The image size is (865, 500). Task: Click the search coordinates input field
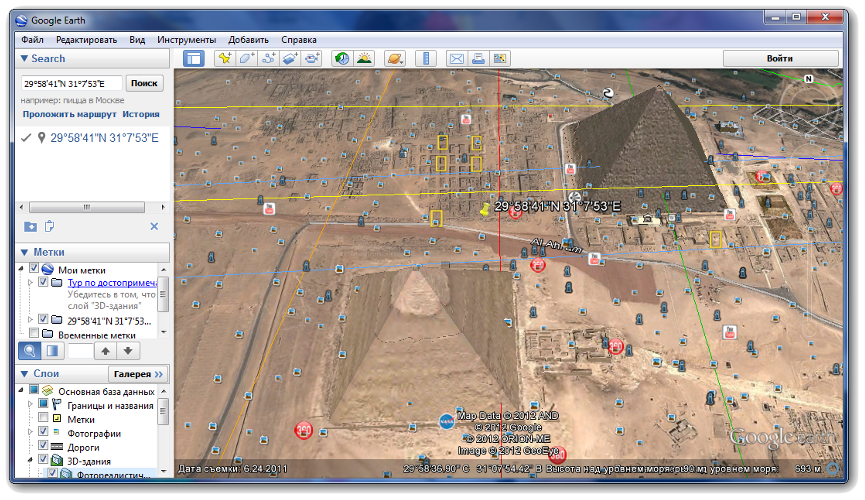point(72,84)
